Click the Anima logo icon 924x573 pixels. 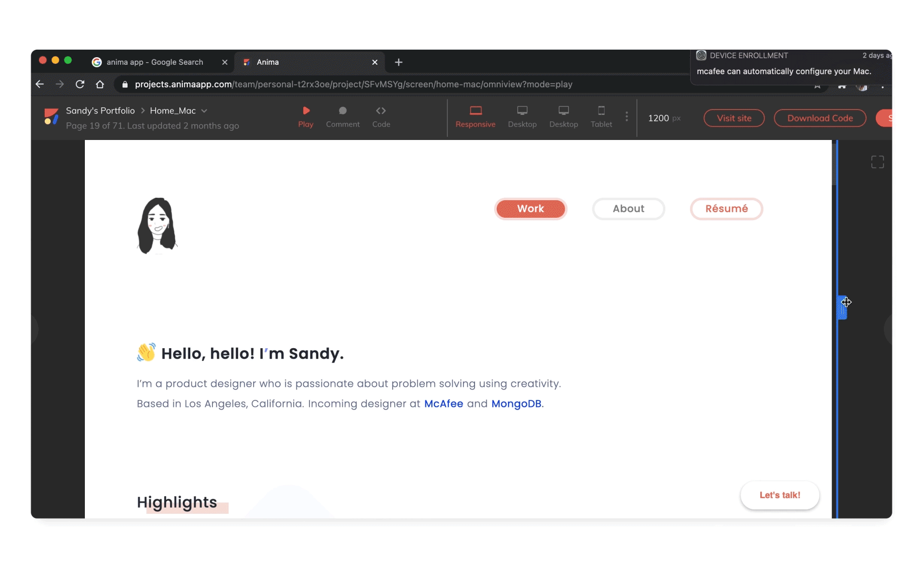pyautogui.click(x=51, y=117)
